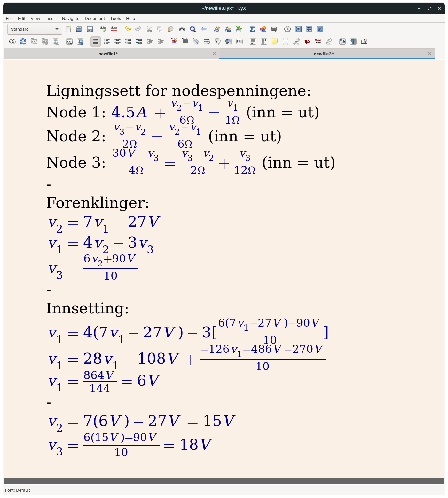
Task: Insert yellow LyX note icon
Action: 275,42
